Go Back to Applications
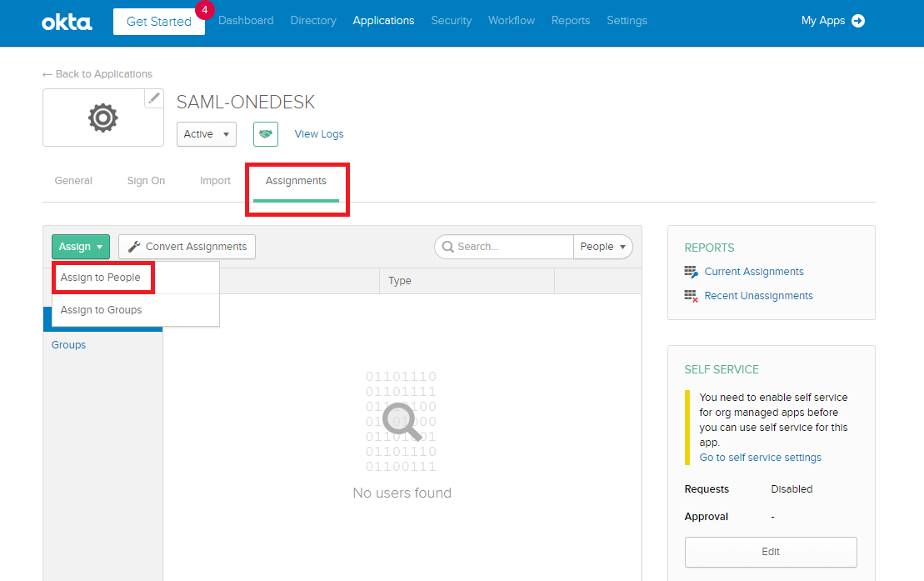 pos(103,74)
